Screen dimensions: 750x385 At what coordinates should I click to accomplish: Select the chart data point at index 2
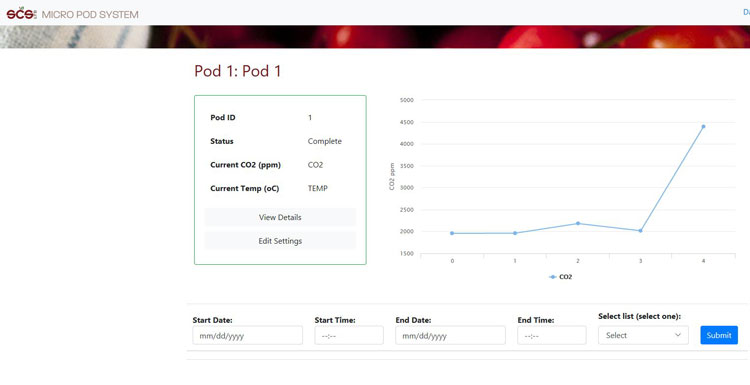tap(578, 223)
